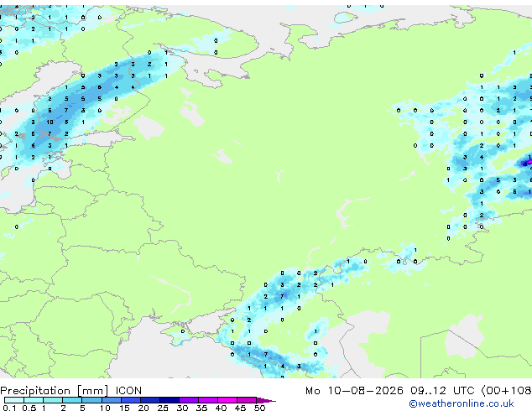Click the 0.1–0.5 mm legend swatch
This screenshot has width=532, height=411.
[14, 400]
